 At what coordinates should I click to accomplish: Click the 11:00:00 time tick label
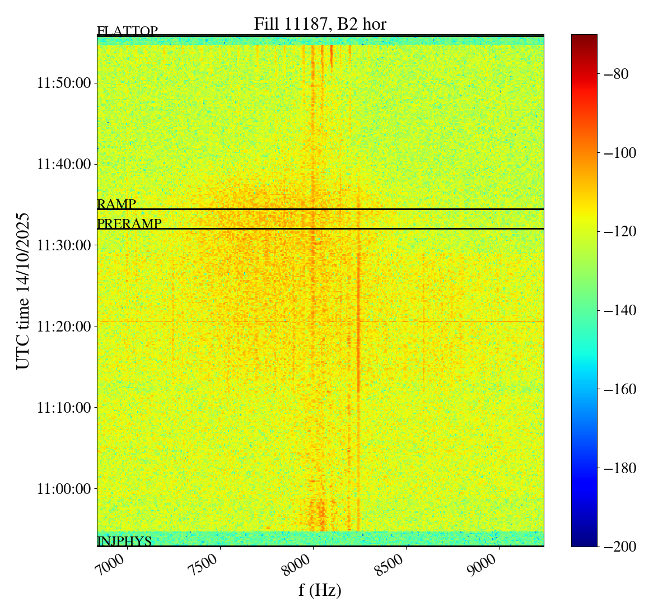coord(64,488)
